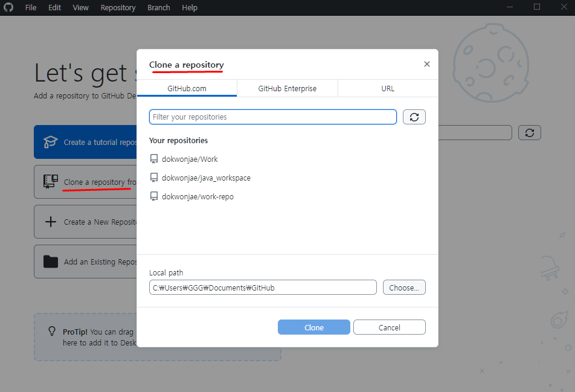Screen dimensions: 575x392
Task: Open the File menu
Action: (x=31, y=8)
